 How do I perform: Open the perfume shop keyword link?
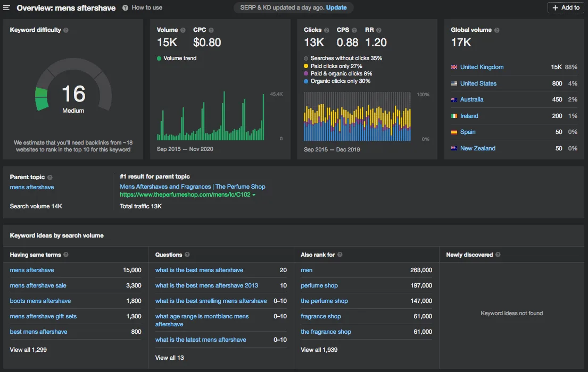[x=319, y=285]
